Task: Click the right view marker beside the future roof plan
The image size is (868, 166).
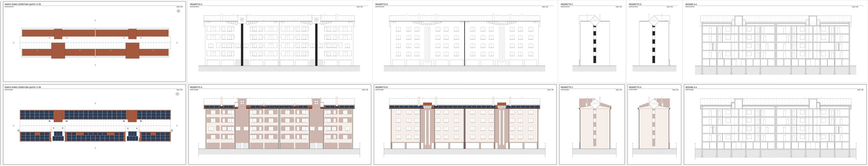Action: [x=177, y=126]
